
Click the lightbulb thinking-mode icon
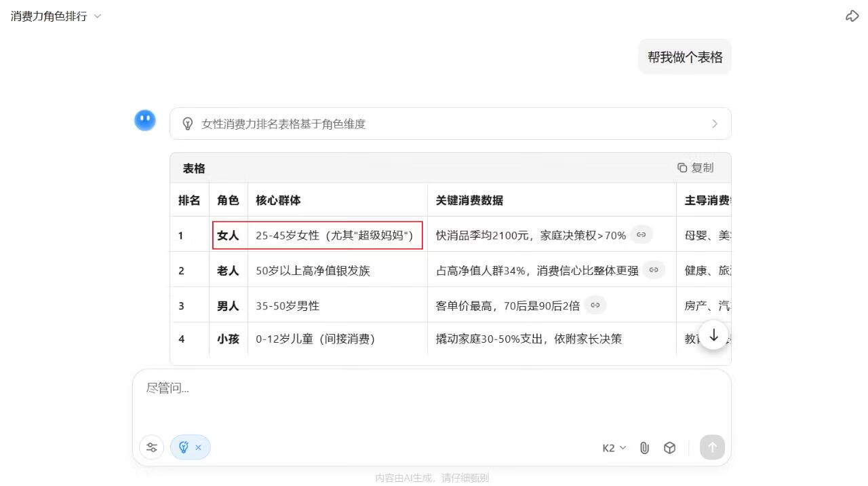(x=184, y=447)
